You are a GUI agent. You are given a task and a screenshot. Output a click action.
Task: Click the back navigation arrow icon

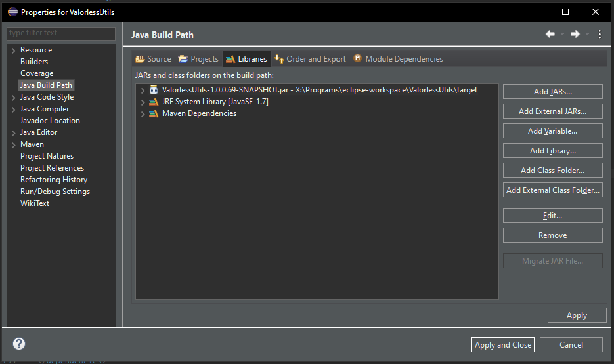tap(550, 34)
